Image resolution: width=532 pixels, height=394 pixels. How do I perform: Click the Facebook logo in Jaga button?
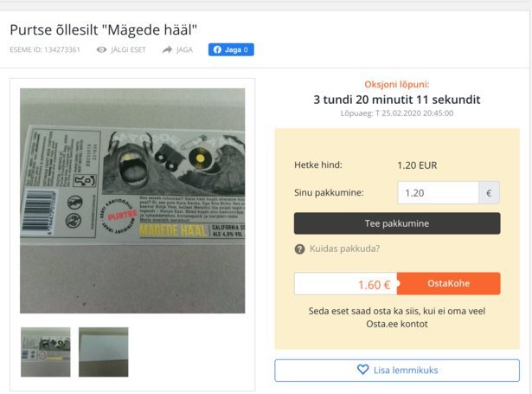point(217,49)
